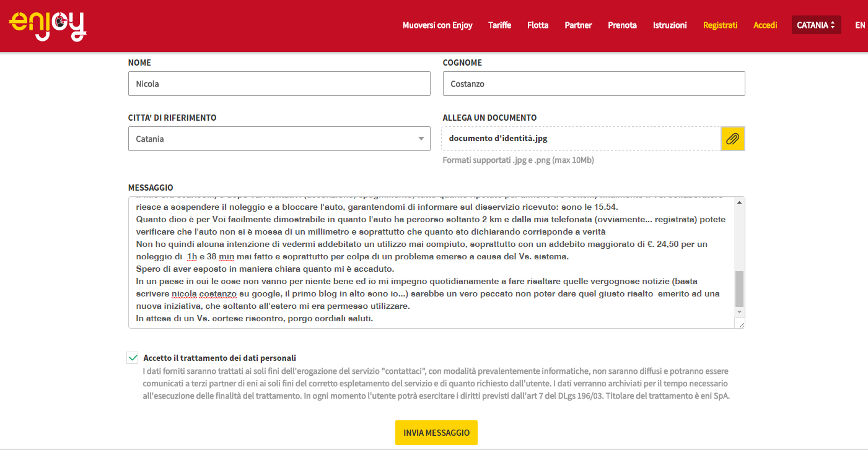The height and width of the screenshot is (450, 868).
Task: Open the Partner menu item
Action: pyautogui.click(x=578, y=25)
